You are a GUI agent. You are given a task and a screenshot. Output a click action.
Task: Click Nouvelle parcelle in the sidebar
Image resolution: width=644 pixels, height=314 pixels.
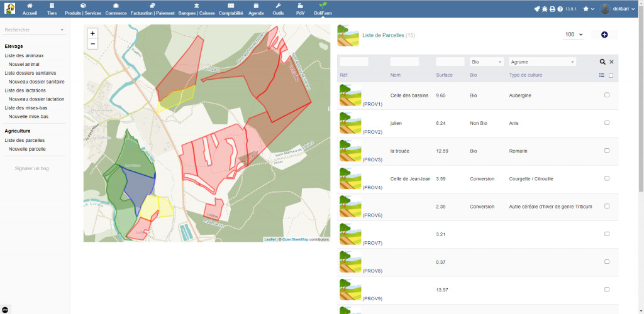click(x=28, y=149)
